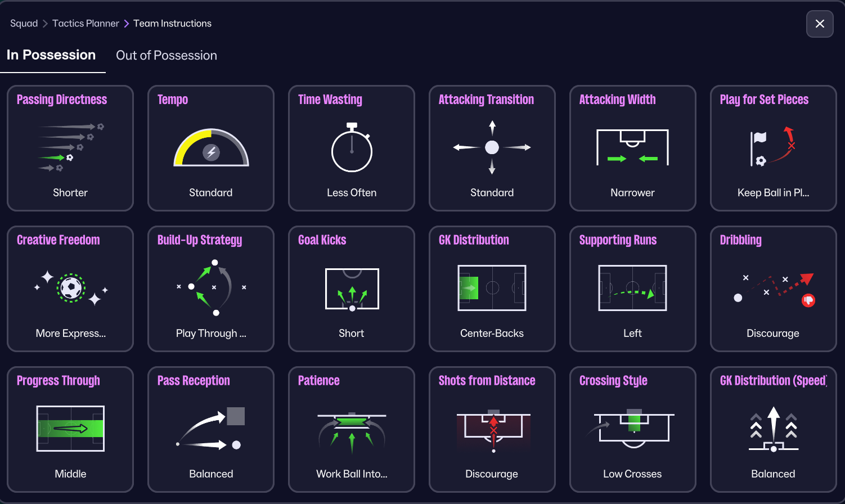Viewport: 845px width, 504px height.
Task: Switch to the Out of Possession tab
Action: click(167, 55)
